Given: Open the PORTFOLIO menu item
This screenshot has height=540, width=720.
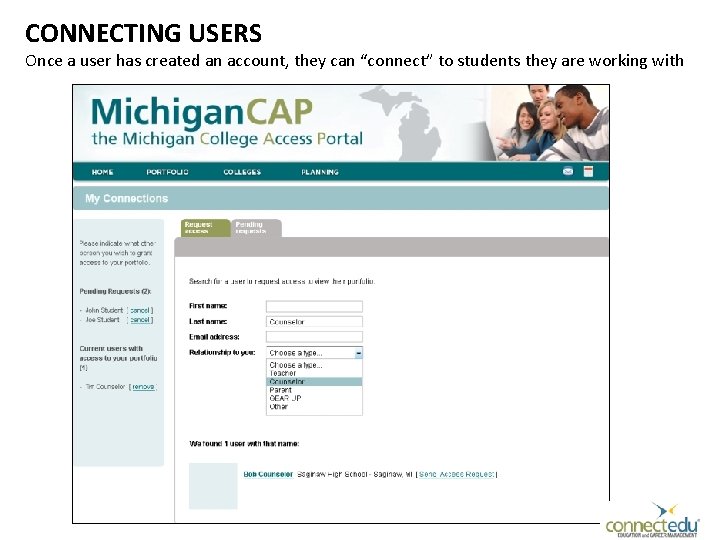Looking at the screenshot, I should click(167, 172).
